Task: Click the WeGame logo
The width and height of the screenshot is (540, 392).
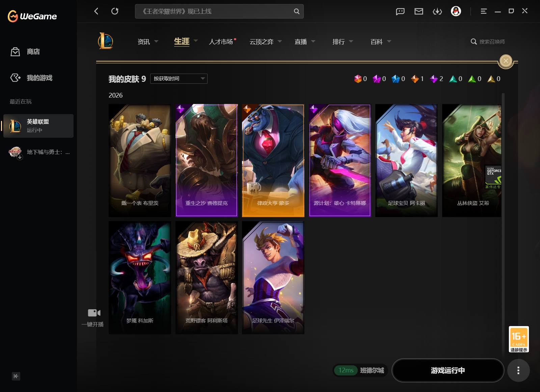Action: pyautogui.click(x=32, y=16)
